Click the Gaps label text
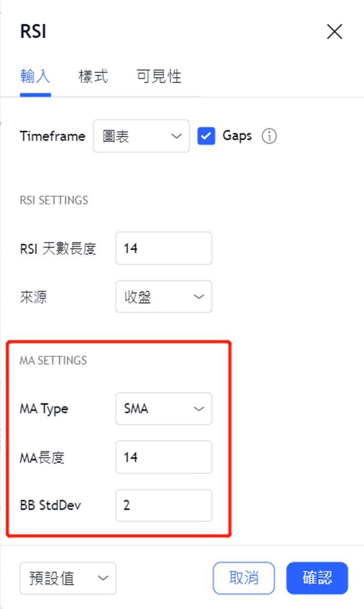Image resolution: width=364 pixels, height=609 pixels. [237, 136]
